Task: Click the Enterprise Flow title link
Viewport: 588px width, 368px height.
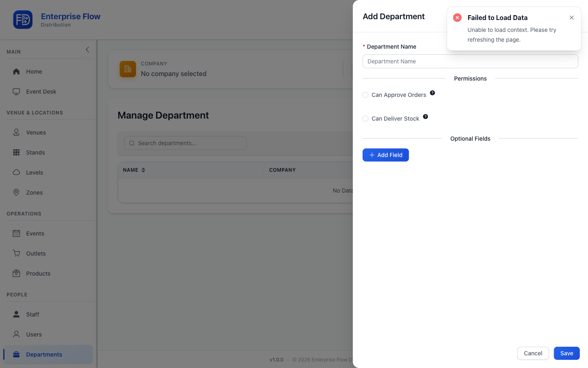Action: (71, 16)
